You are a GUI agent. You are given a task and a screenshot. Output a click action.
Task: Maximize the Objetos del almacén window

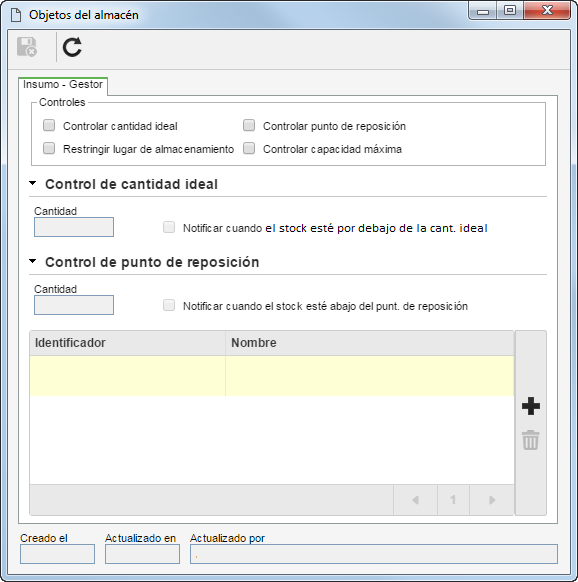[x=510, y=10]
